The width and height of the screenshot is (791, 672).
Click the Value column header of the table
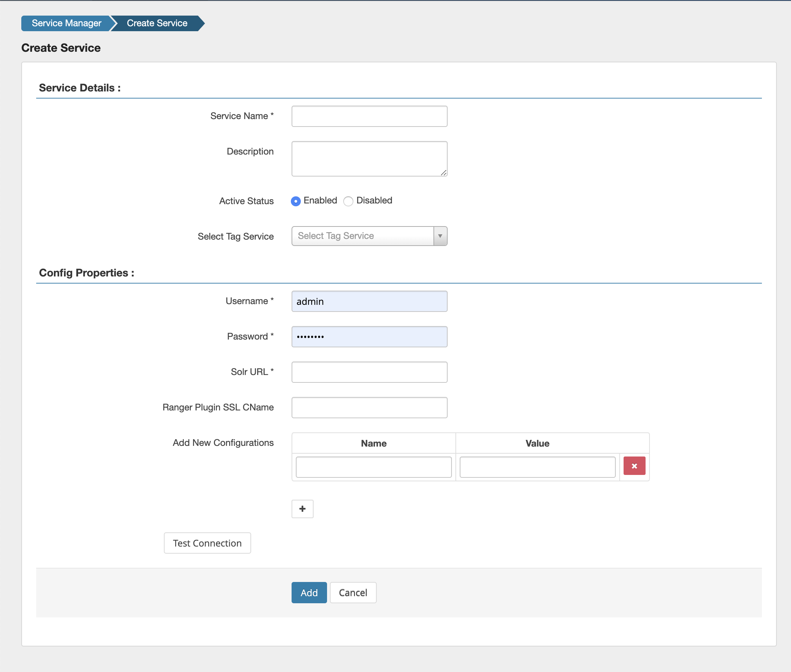point(537,443)
